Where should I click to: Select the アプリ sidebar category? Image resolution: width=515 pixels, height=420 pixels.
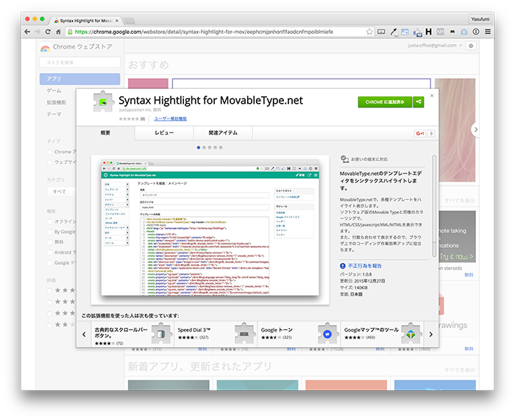tap(79, 79)
